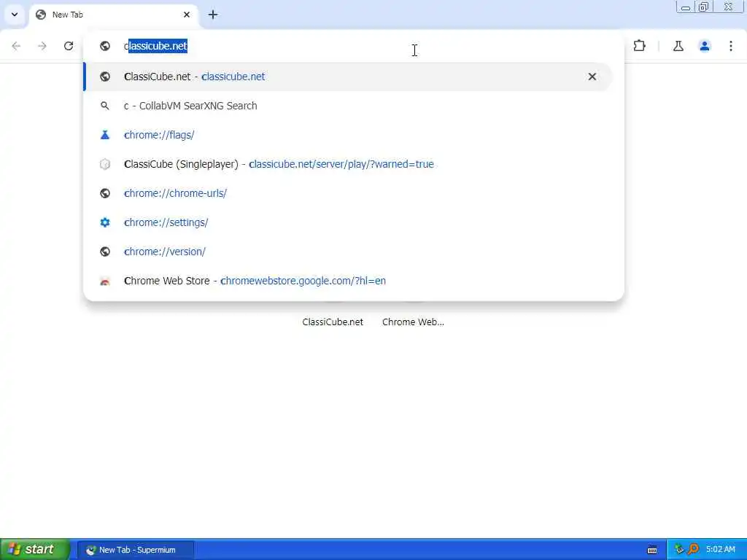Remove the ClassiCube.net suggestion with X
Viewport: 747px width, 560px height.
[x=592, y=77]
